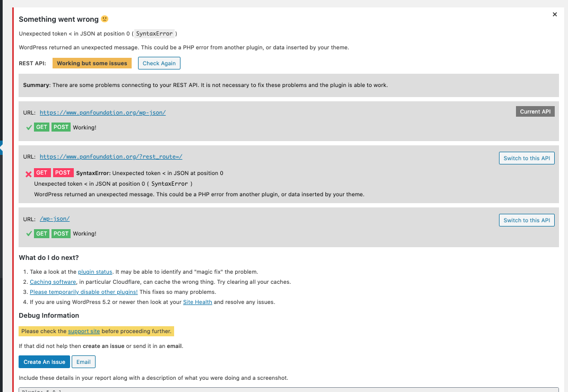Click 'Please temporarily disable other plugins!' link

point(83,292)
